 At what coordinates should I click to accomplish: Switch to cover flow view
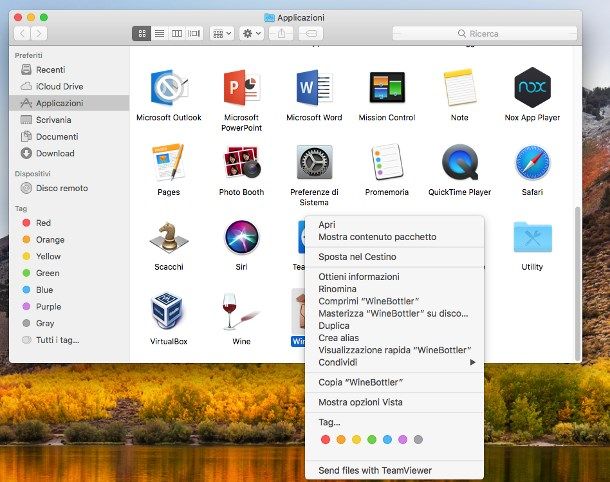pos(194,33)
